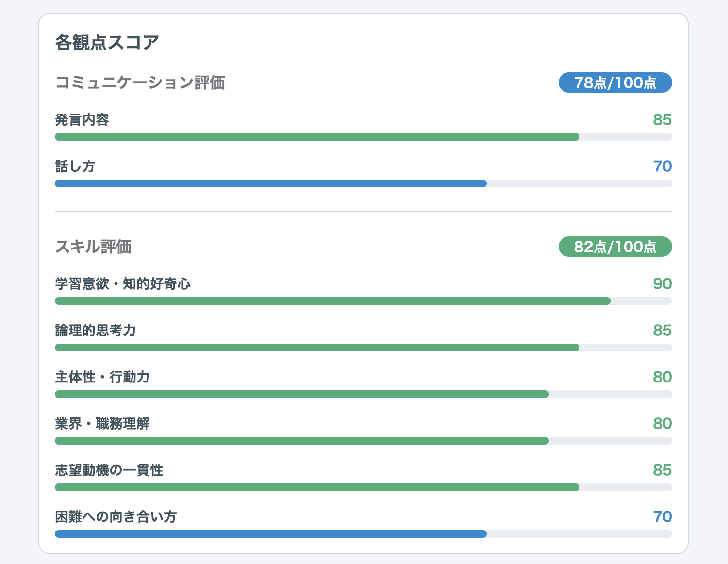Click the 82点/100点 skill score badge
Image resolution: width=728 pixels, height=564 pixels.
point(615,247)
